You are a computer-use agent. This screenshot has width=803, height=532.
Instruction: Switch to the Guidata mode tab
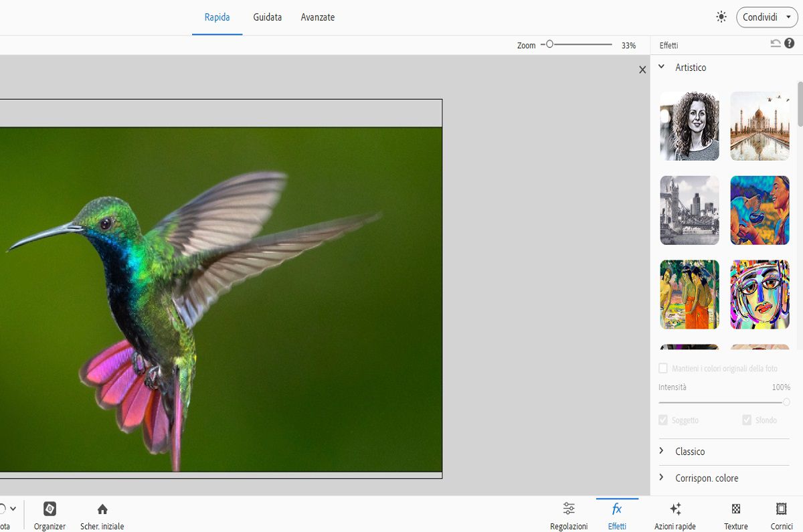coord(267,17)
